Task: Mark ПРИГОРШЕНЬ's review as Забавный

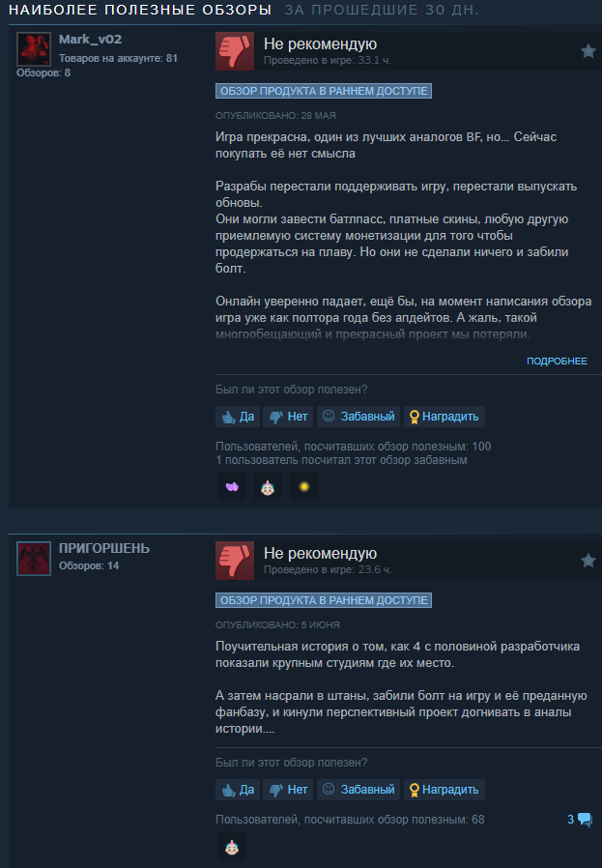Action: coord(358,790)
